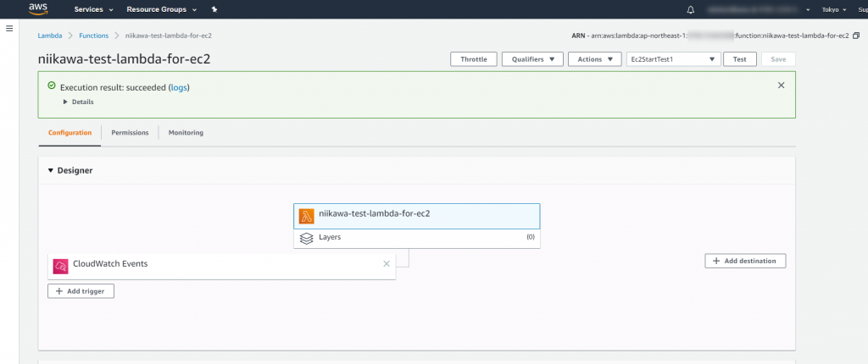Open the account name dropdown

[x=758, y=9]
